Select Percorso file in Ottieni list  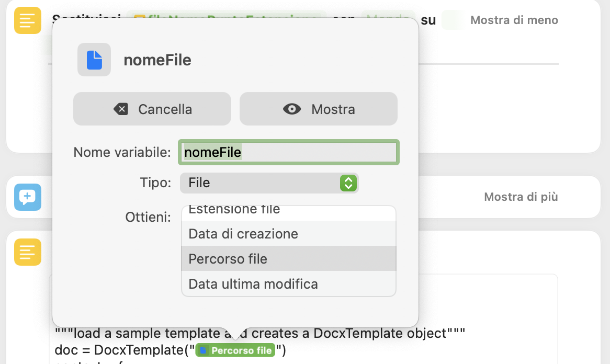[x=289, y=258]
